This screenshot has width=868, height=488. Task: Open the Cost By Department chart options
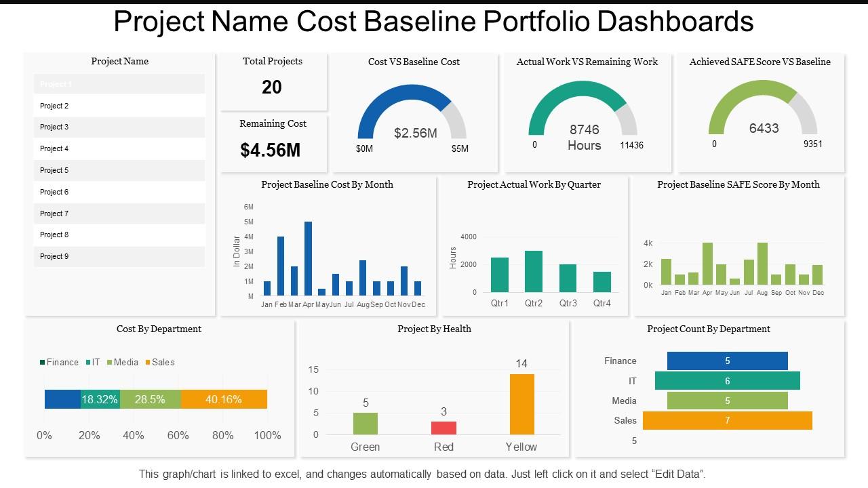point(160,329)
